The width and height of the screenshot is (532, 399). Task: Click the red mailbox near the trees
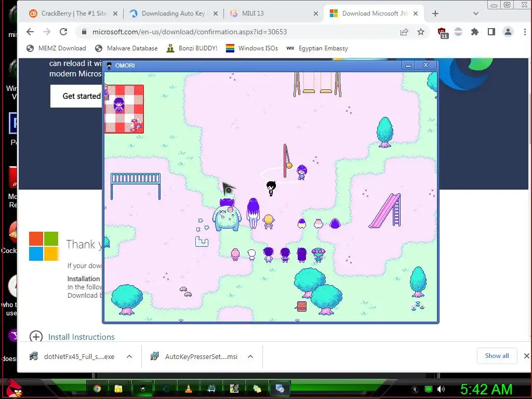coord(301,306)
